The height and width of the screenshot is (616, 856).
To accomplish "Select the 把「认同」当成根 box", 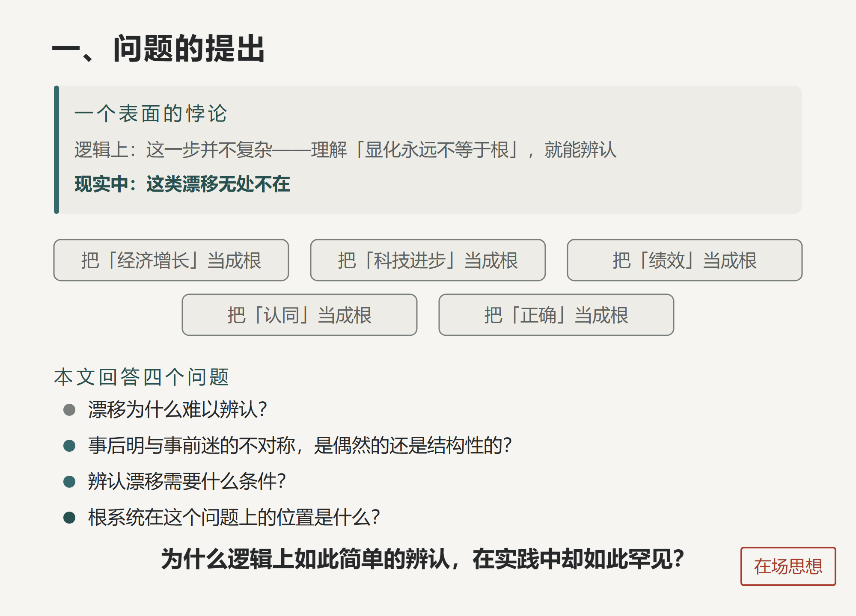I will click(300, 315).
